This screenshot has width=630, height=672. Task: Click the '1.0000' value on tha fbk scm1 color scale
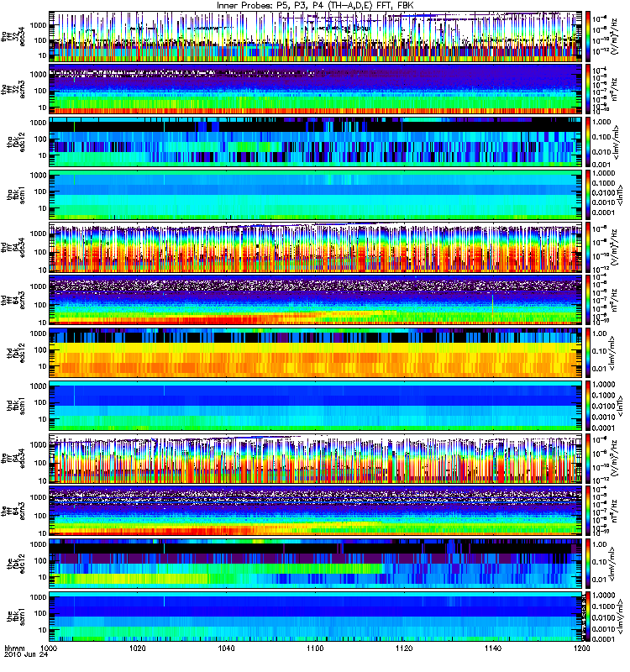pos(604,173)
